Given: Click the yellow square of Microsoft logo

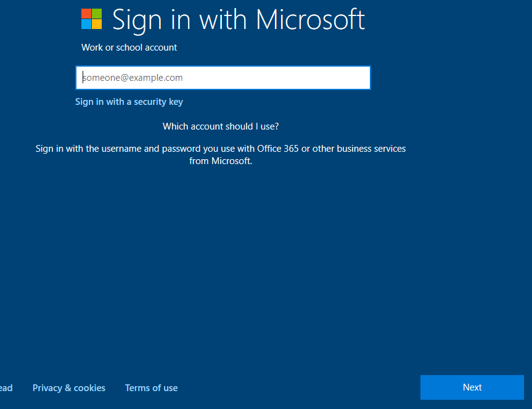Looking at the screenshot, I should 97,25.
